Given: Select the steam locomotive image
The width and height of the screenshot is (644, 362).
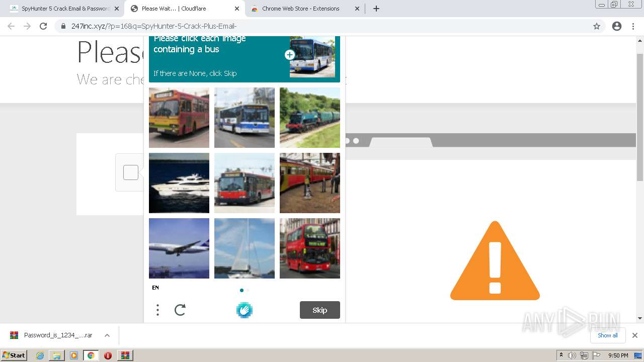Looking at the screenshot, I should pyautogui.click(x=310, y=118).
